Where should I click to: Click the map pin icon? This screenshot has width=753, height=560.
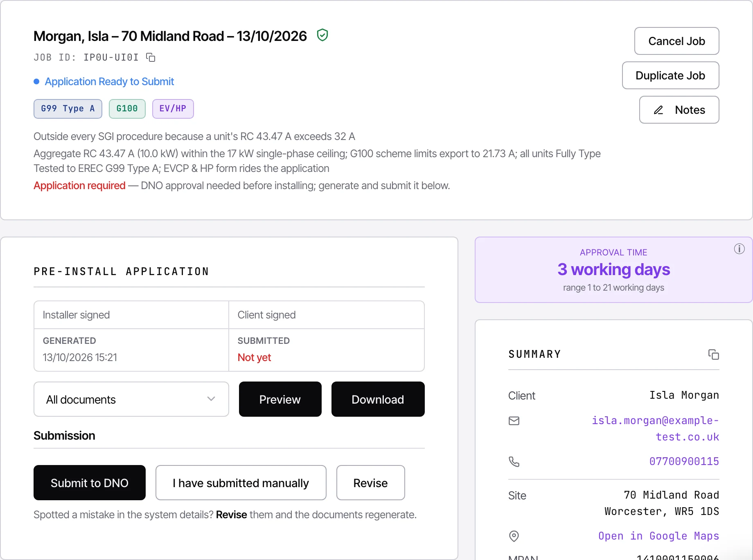pyautogui.click(x=514, y=536)
